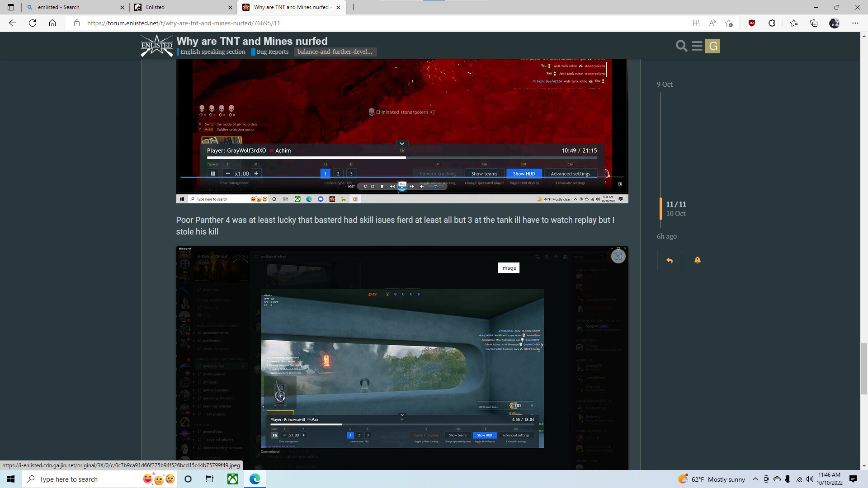This screenshot has width=868, height=488.
Task: Show hidden system tray icons chevron
Action: (755, 479)
